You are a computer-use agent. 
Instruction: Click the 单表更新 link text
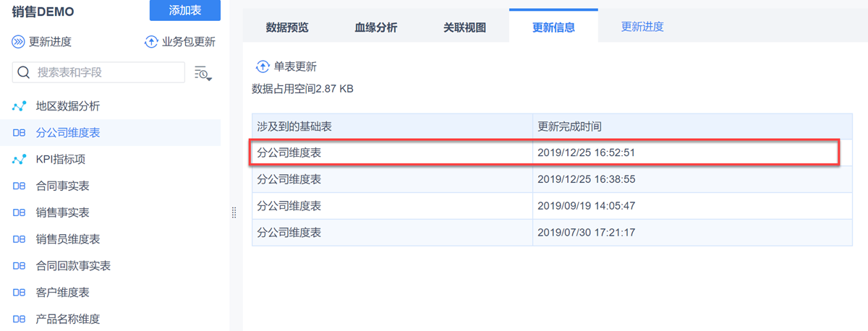tap(295, 67)
